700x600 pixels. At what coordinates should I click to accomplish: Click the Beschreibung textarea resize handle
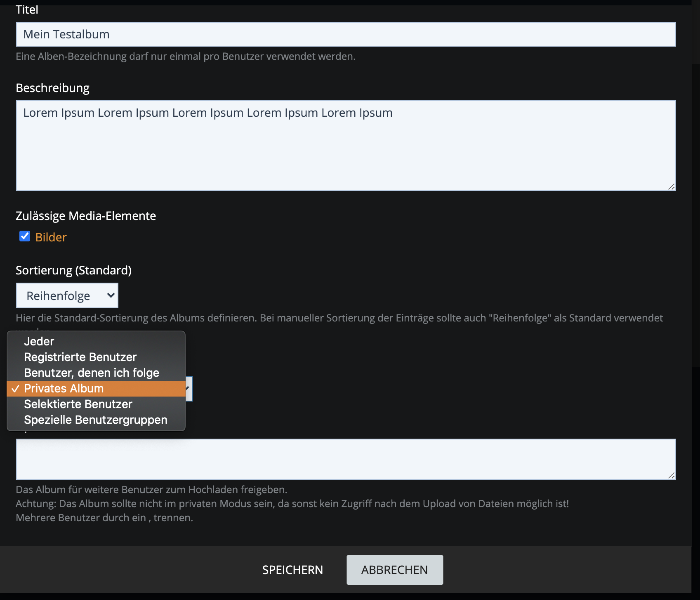(671, 187)
